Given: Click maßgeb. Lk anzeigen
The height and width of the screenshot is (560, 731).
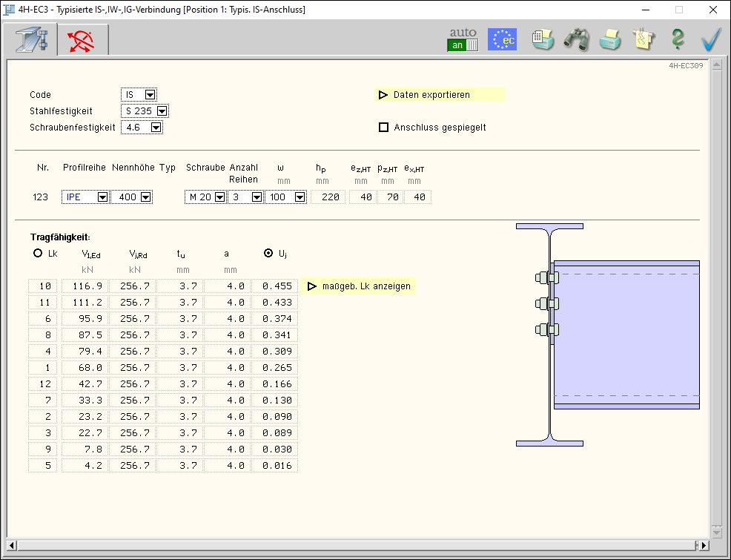Looking at the screenshot, I should [x=359, y=286].
